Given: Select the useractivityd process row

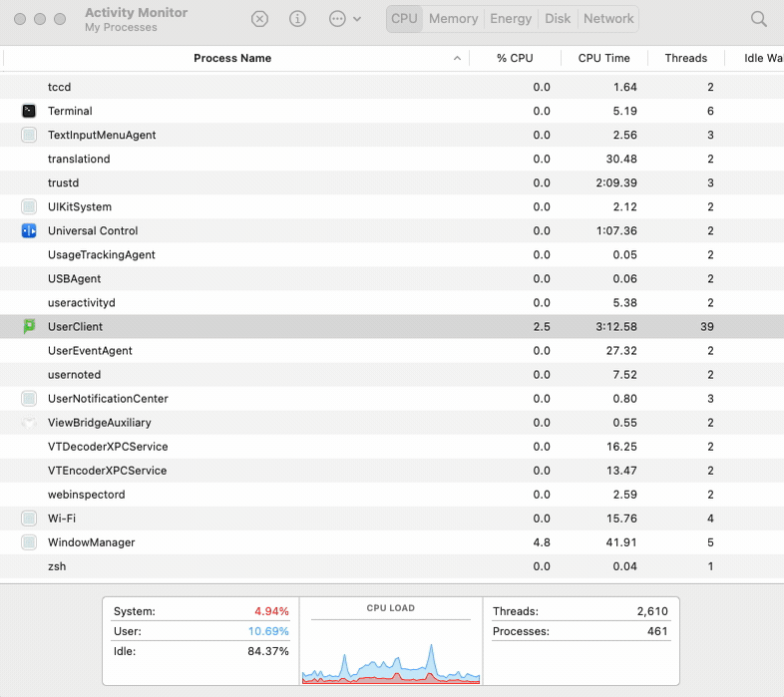Looking at the screenshot, I should (392, 303).
